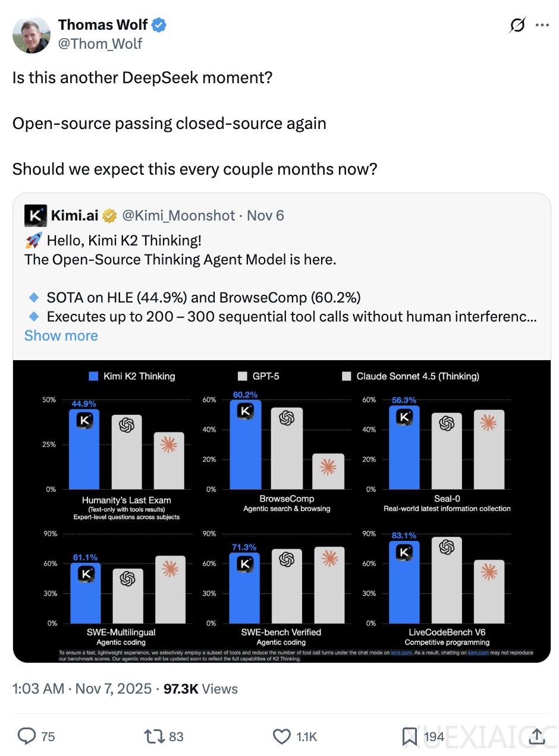Click Kimi.ai's gold verified badge
The width and height of the screenshot is (559, 756).
pos(109,216)
